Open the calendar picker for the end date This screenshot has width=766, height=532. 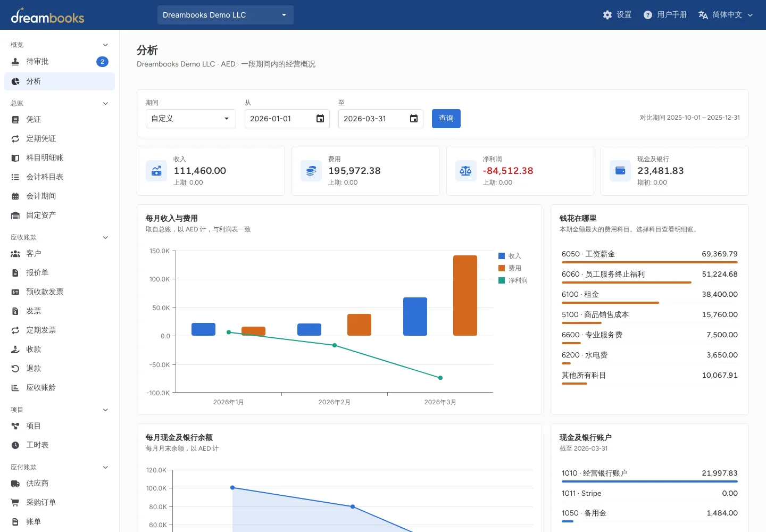click(x=414, y=119)
